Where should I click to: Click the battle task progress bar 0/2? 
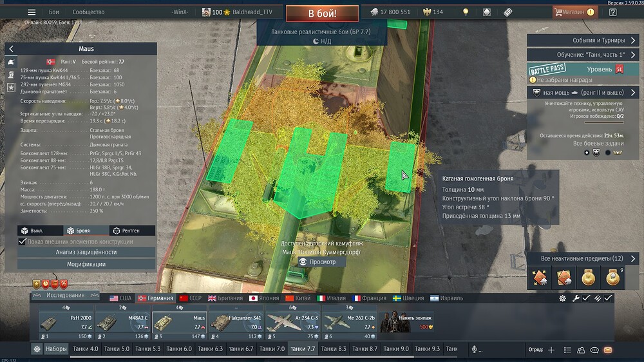click(x=604, y=122)
